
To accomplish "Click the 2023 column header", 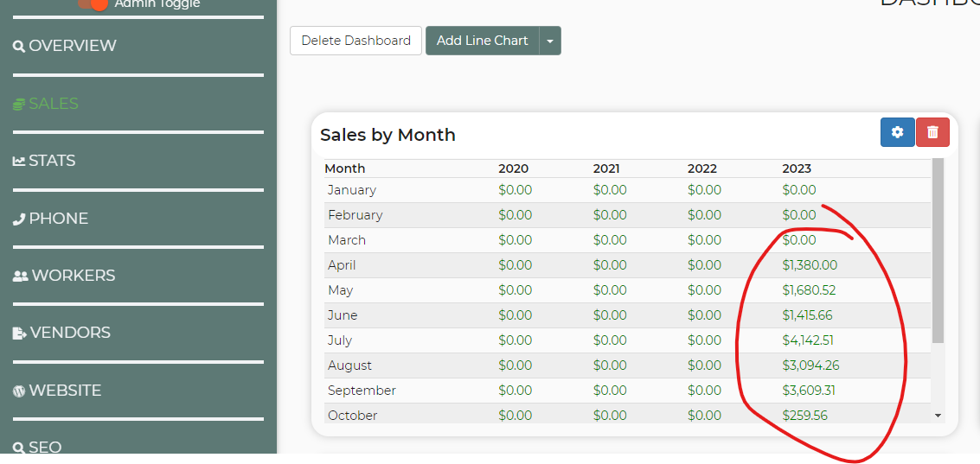I will pyautogui.click(x=797, y=168).
